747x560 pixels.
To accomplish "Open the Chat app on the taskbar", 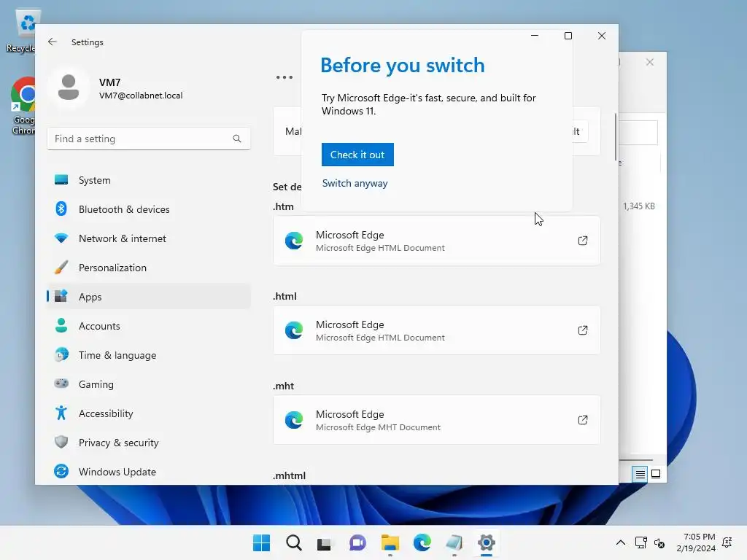I will click(357, 542).
